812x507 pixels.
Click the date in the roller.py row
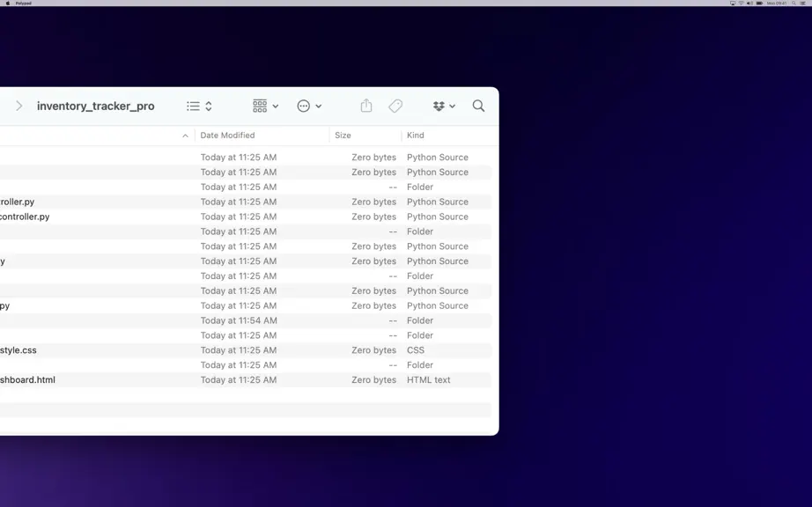[x=239, y=202]
